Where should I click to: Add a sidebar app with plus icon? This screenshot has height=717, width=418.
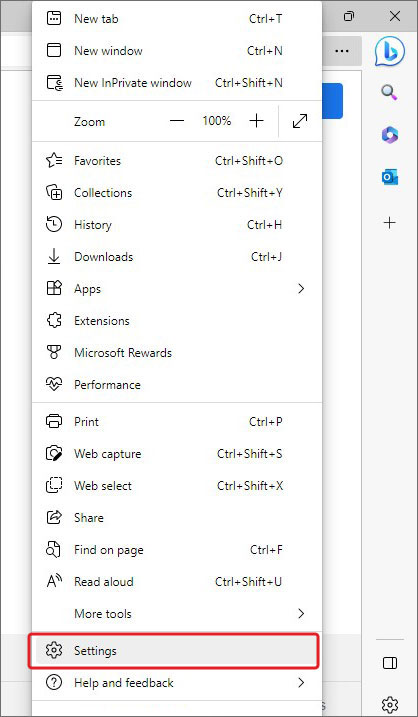[x=390, y=223]
